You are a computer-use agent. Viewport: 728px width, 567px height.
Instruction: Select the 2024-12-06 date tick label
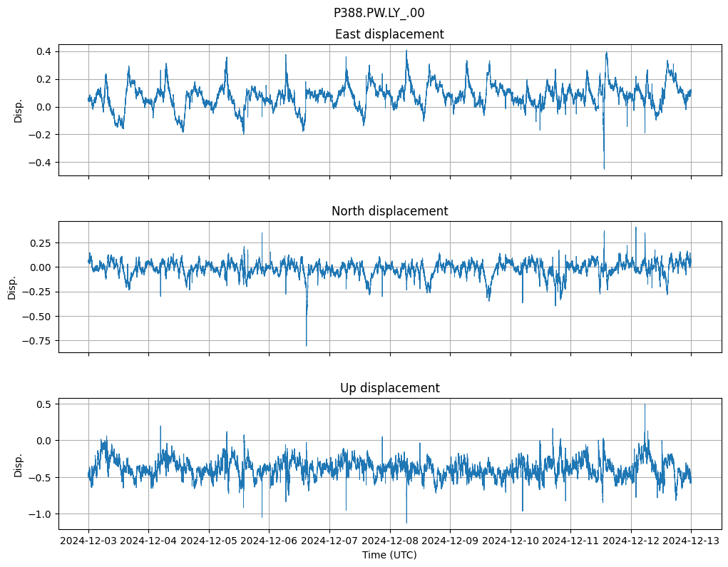click(270, 541)
